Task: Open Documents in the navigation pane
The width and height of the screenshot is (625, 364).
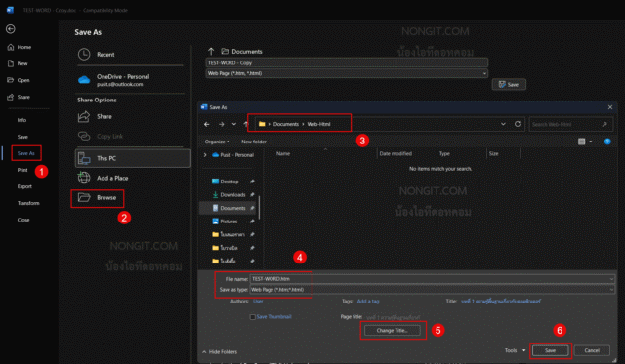Action: (229, 208)
